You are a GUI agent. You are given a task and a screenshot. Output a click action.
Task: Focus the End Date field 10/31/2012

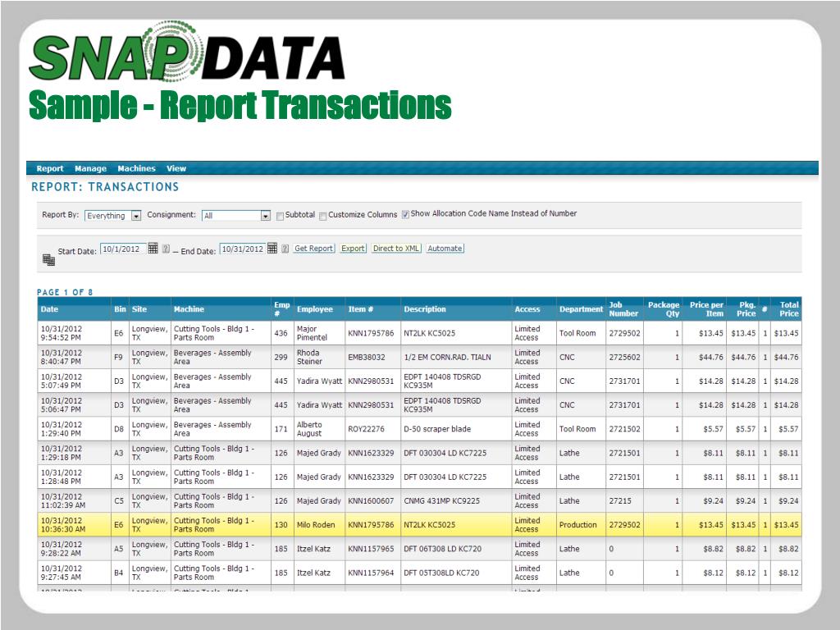click(x=243, y=249)
